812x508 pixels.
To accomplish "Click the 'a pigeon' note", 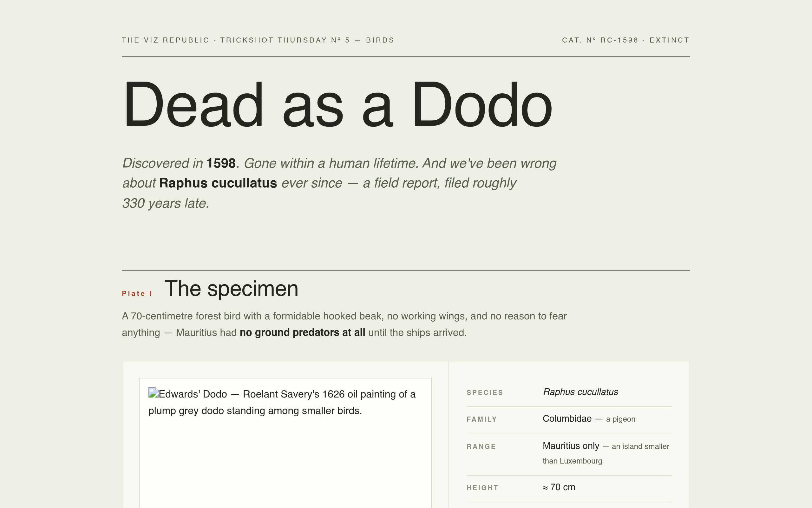I will click(621, 419).
